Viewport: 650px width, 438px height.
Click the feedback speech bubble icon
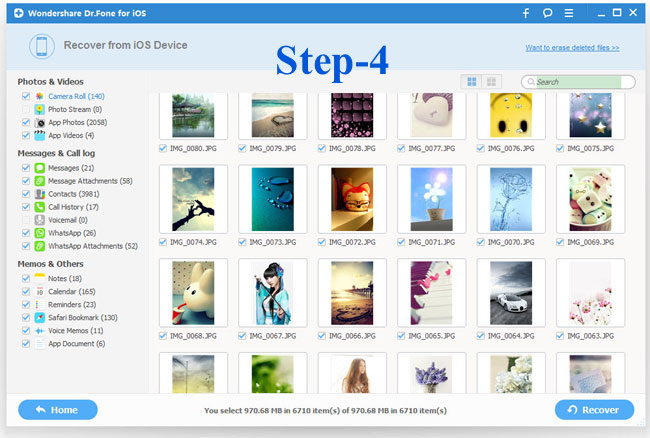(x=547, y=13)
